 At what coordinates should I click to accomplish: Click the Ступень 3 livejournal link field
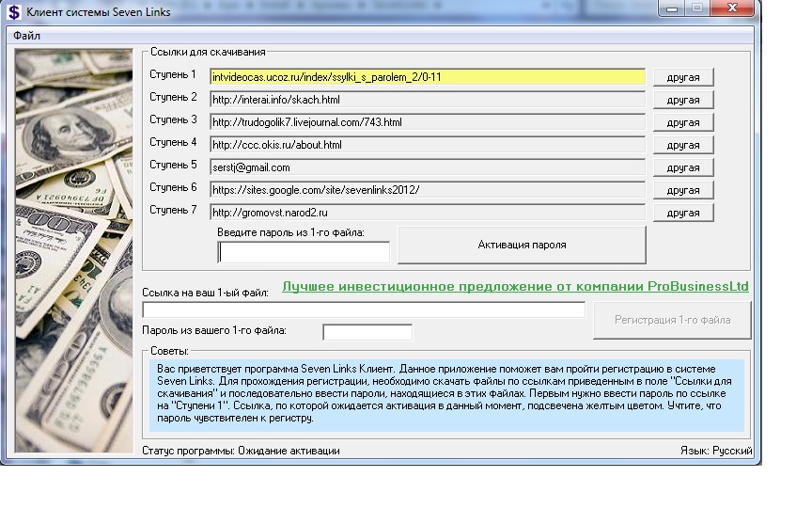428,122
